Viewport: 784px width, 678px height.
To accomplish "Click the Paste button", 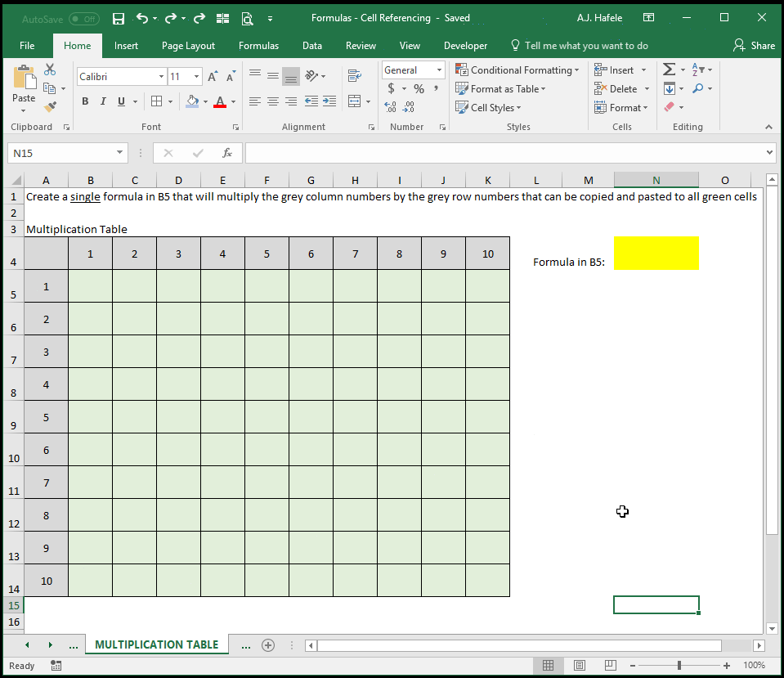I will 24,90.
